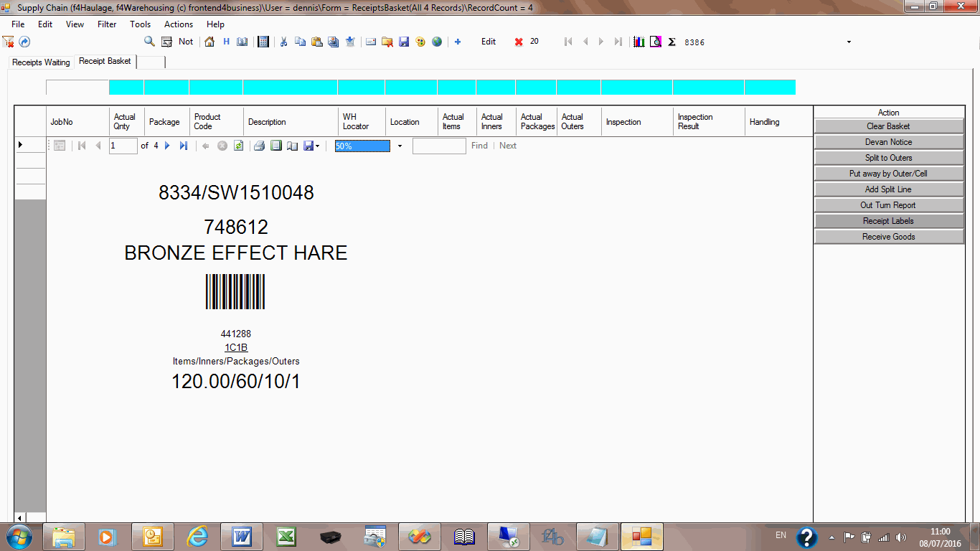The width and height of the screenshot is (980, 551).
Task: Click the Receipt Labels button
Action: (x=888, y=221)
